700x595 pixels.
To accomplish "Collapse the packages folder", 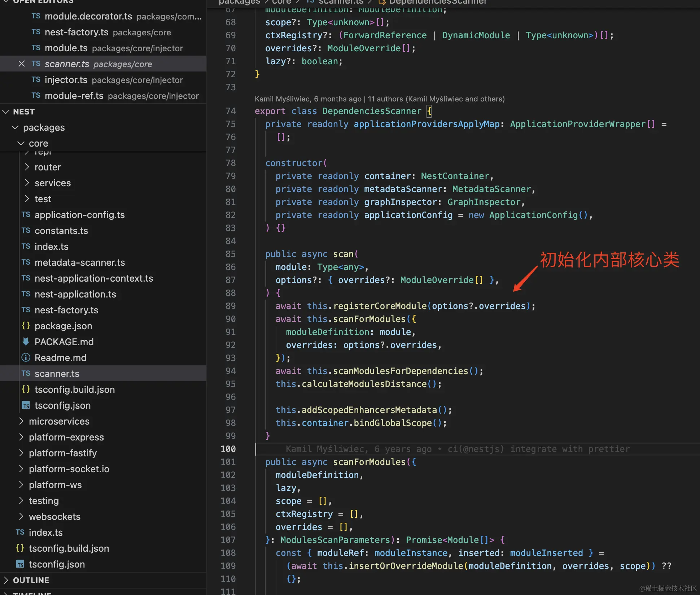I will 15,127.
